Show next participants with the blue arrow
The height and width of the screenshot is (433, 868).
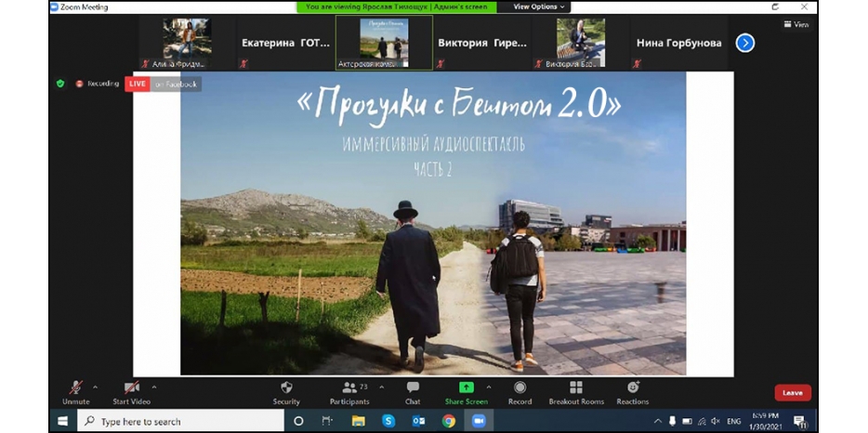tap(745, 43)
